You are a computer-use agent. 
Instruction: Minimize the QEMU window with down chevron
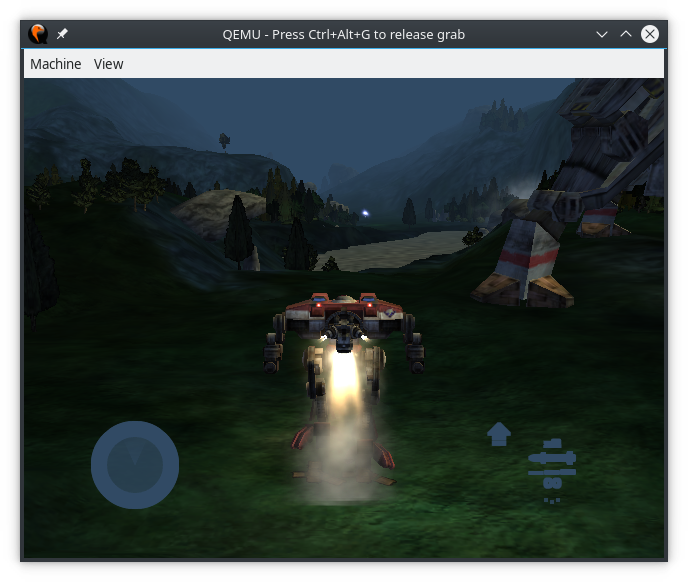coord(602,34)
